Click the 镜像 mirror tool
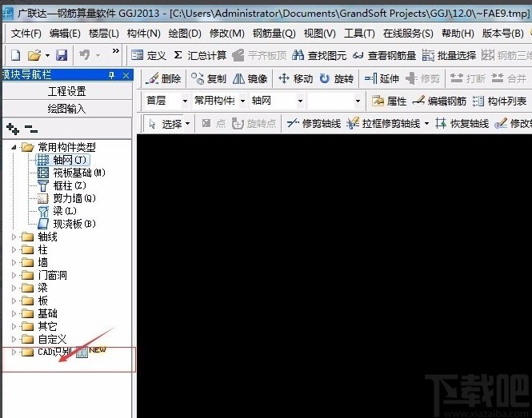This screenshot has width=532, height=418. tap(250, 78)
